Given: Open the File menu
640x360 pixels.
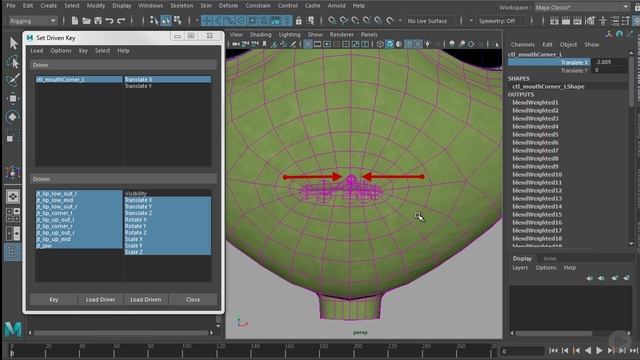Looking at the screenshot, I should [x=11, y=6].
